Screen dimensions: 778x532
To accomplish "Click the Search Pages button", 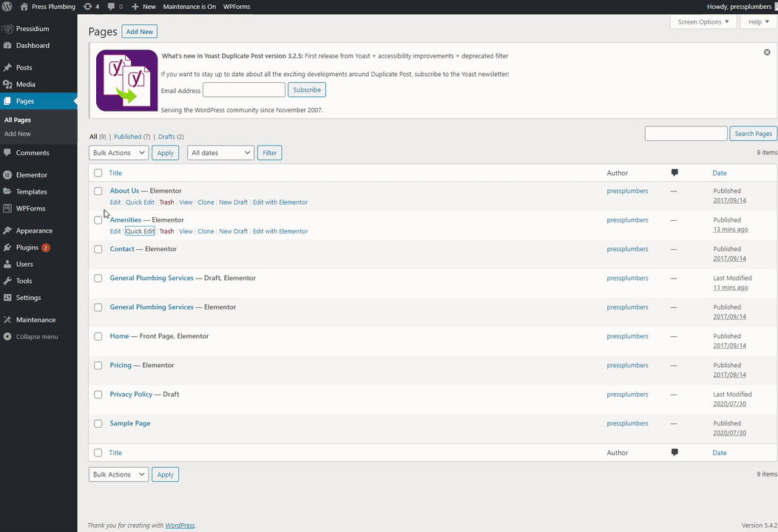I will [x=753, y=134].
